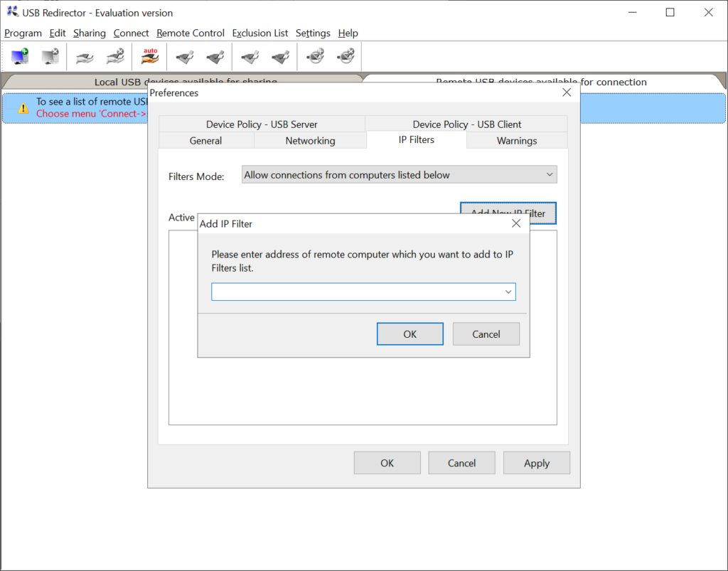Expand the IP address combo box arrow

point(508,292)
